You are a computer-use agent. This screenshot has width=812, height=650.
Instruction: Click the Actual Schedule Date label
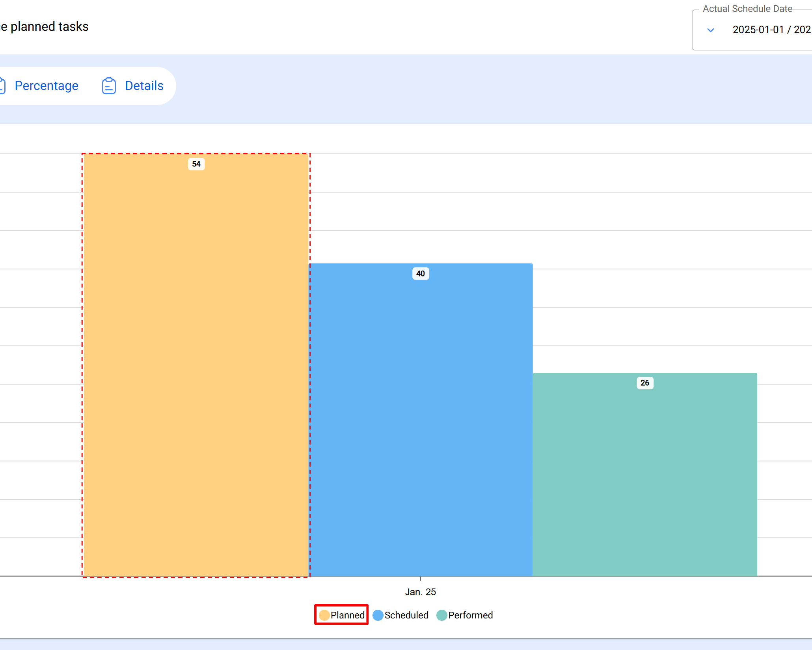747,9
